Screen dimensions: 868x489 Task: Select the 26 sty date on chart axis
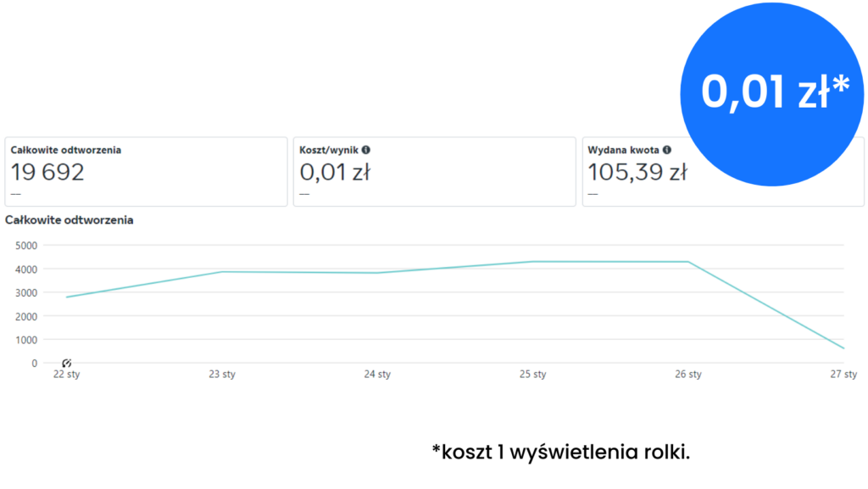click(688, 374)
